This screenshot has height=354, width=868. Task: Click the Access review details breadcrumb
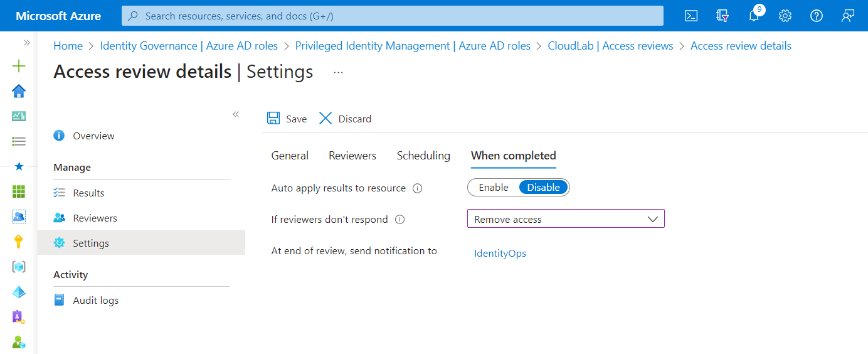tap(741, 46)
